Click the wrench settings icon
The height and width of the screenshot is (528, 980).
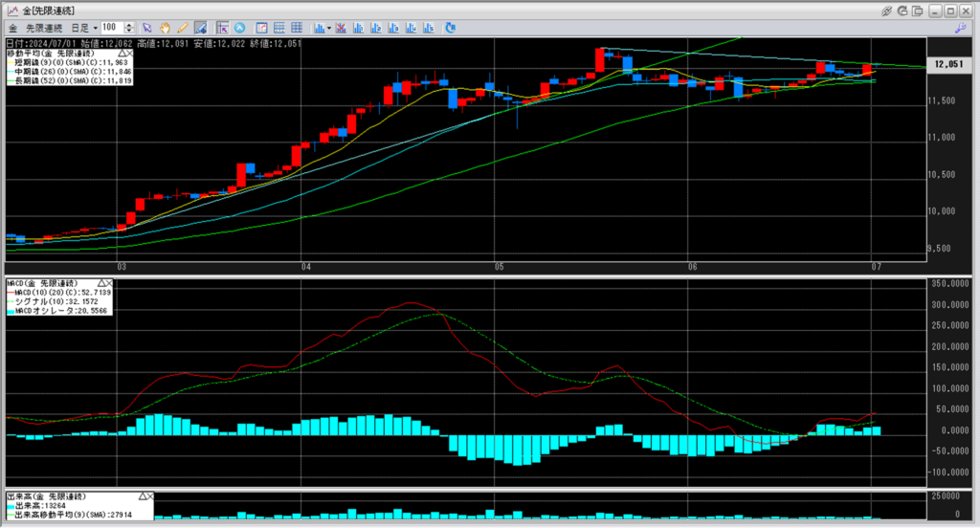tap(960, 29)
